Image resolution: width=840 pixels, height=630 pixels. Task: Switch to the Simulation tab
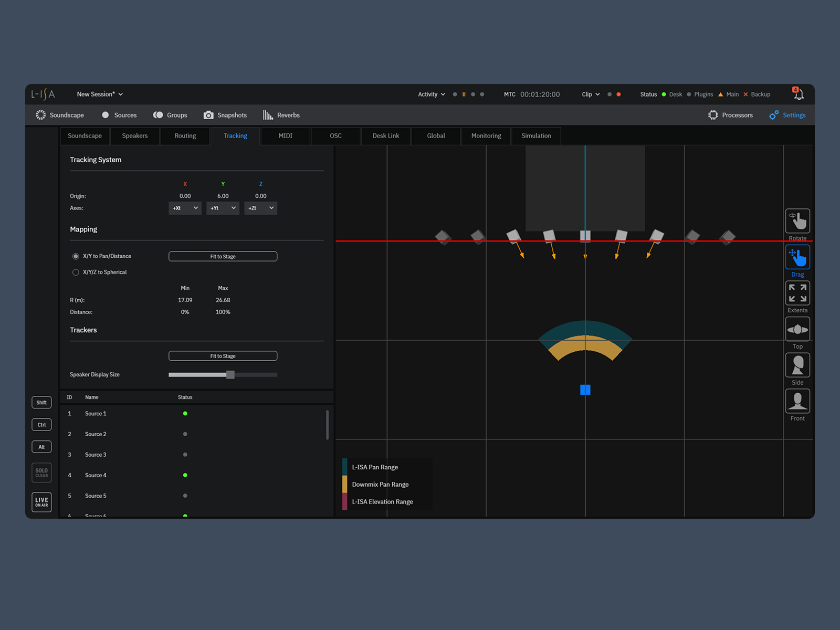click(x=537, y=136)
